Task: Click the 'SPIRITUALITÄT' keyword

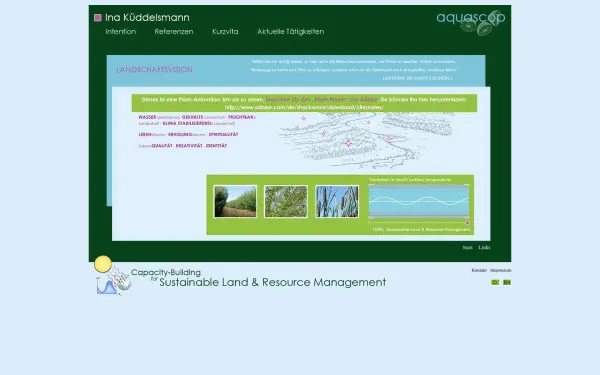Action: 223,135
